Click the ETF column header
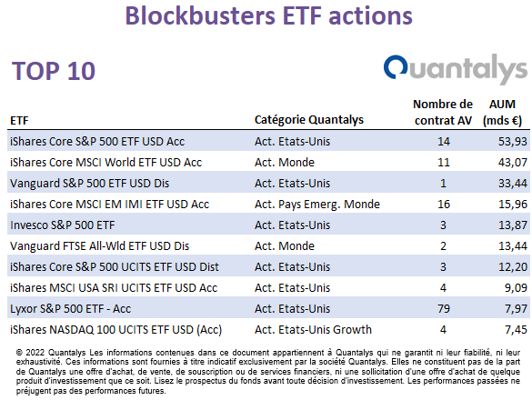Screen dimensions: 532x400 pyautogui.click(x=19, y=120)
